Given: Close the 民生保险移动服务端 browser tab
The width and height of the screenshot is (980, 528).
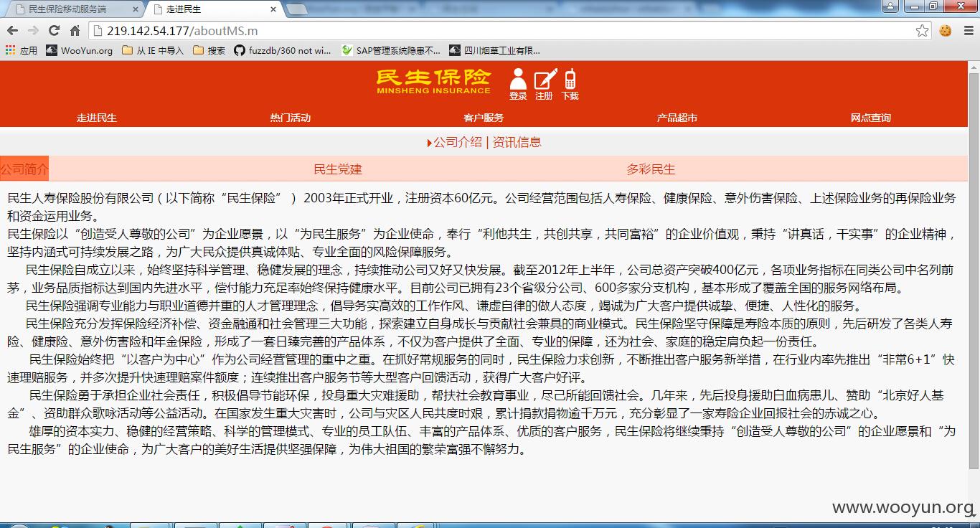Looking at the screenshot, I should tap(136, 9).
